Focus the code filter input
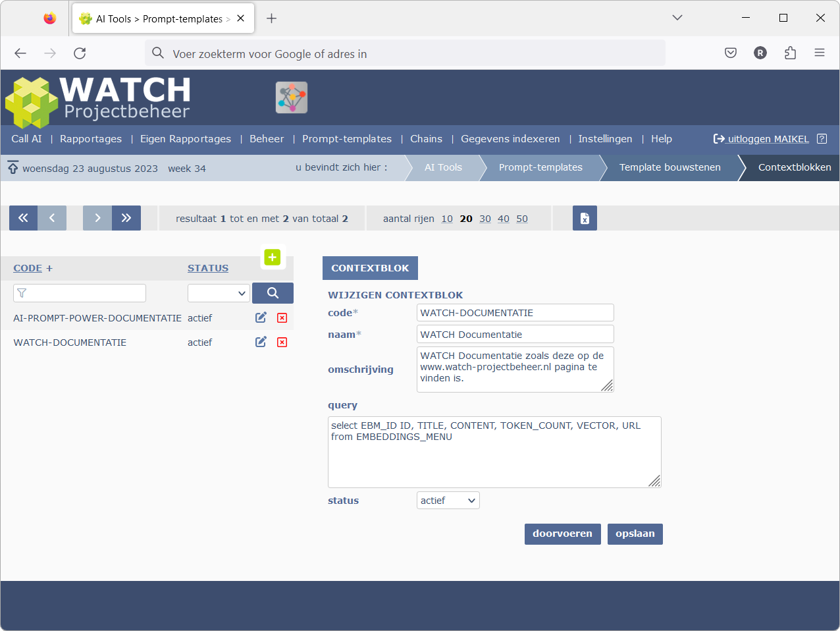The height and width of the screenshot is (631, 840). (x=80, y=293)
